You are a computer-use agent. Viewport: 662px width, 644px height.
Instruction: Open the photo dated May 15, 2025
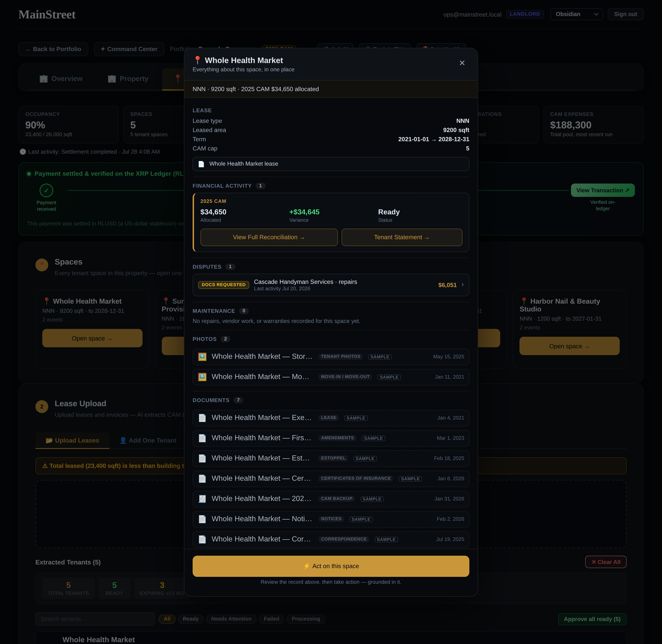(331, 357)
